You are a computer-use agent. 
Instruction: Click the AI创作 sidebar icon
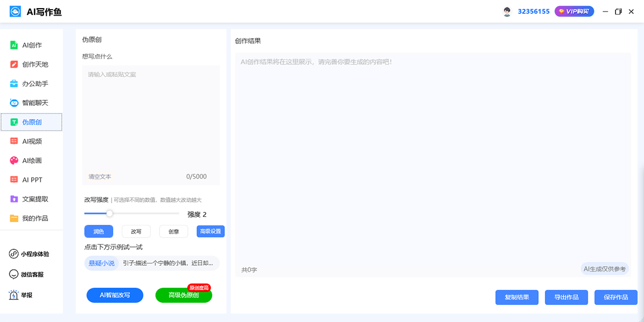(x=14, y=46)
